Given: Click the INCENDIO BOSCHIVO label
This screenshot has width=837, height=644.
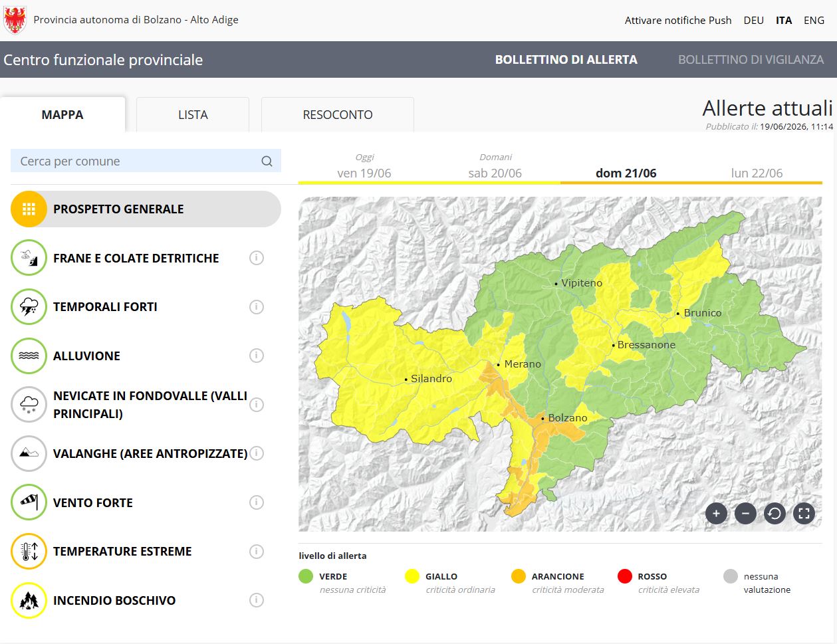Looking at the screenshot, I should 114,600.
